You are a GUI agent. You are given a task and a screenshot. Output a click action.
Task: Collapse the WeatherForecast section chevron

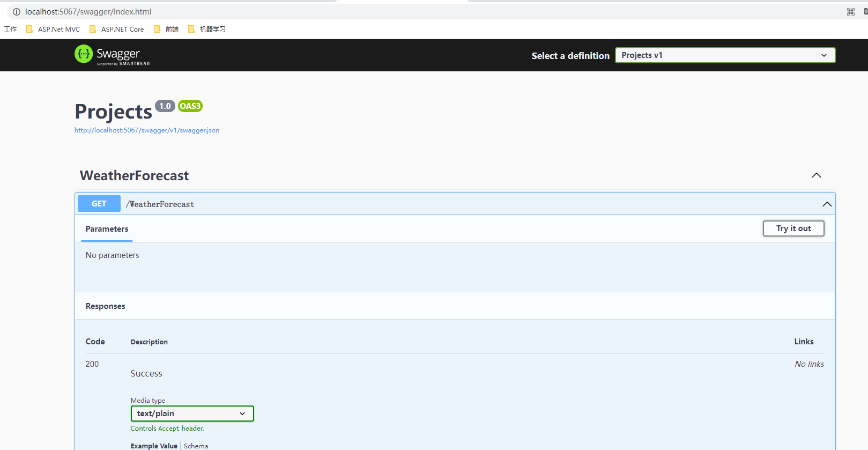click(816, 175)
